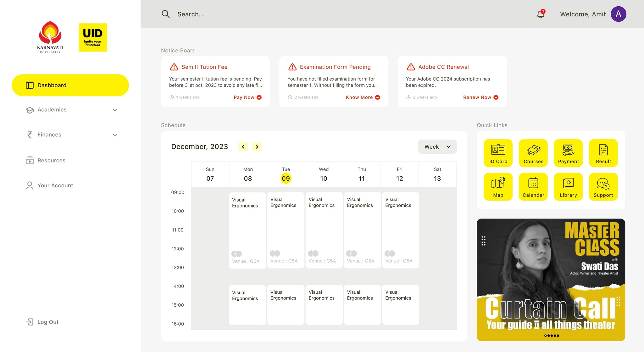Viewport: 644px width, 352px height.
Task: Open the campus Map quick link
Action: (498, 187)
